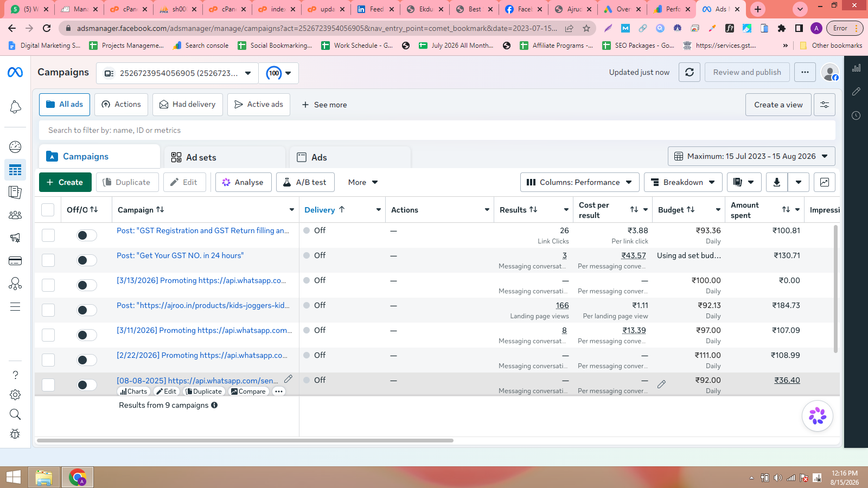Open Breakdown dropdown
868x488 pixels.
click(683, 182)
